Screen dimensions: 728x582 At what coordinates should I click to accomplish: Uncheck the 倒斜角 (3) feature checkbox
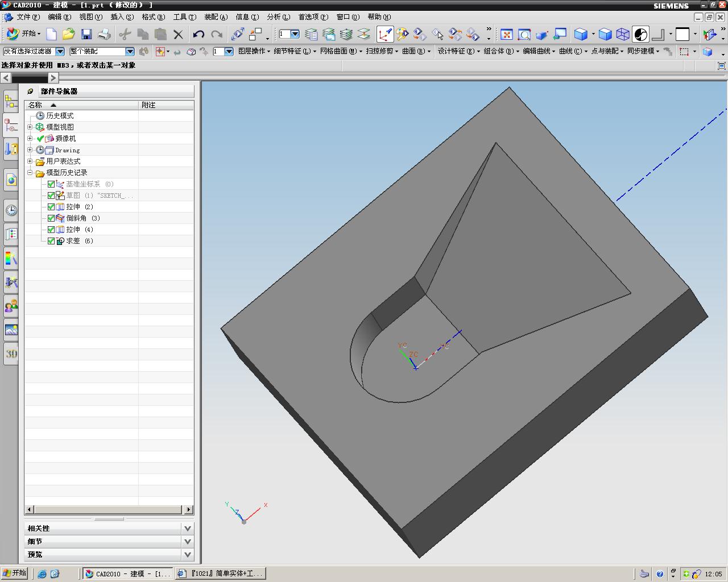point(51,218)
